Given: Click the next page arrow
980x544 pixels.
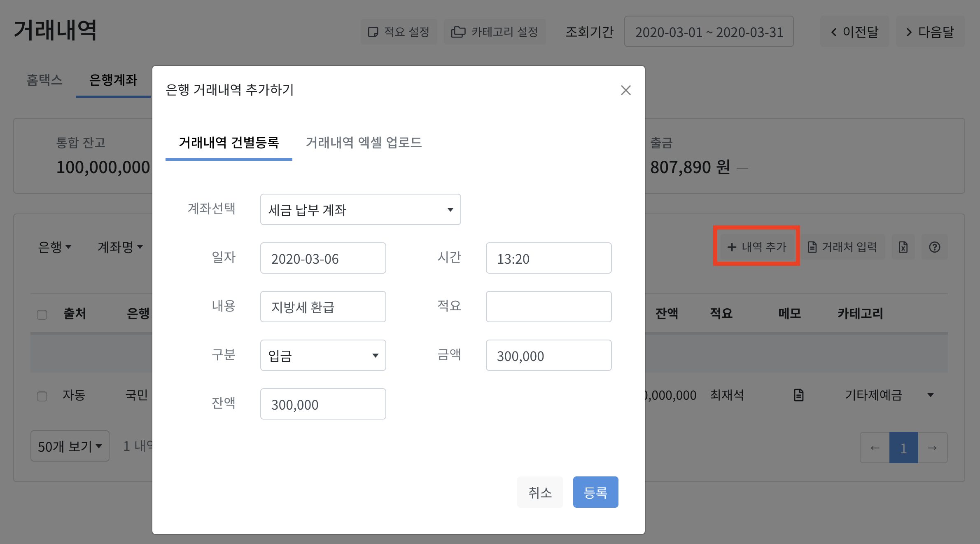Looking at the screenshot, I should 932,448.
